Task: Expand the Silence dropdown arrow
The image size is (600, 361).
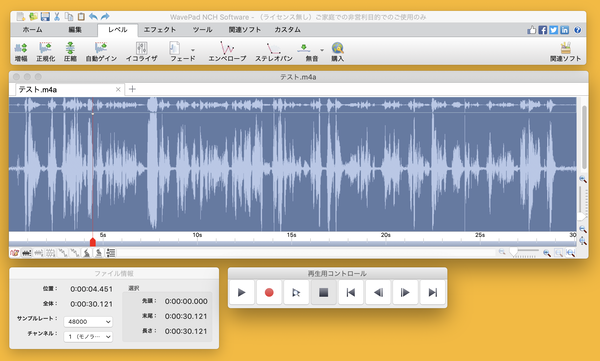Action: (x=322, y=50)
